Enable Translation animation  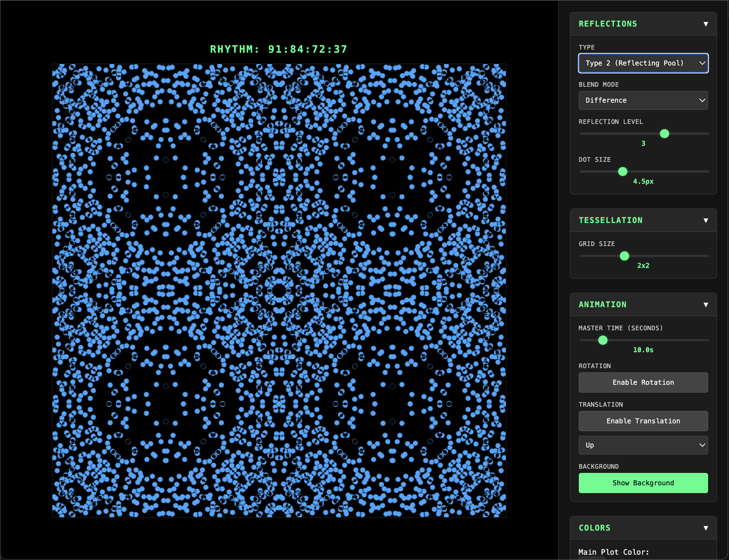click(x=643, y=421)
